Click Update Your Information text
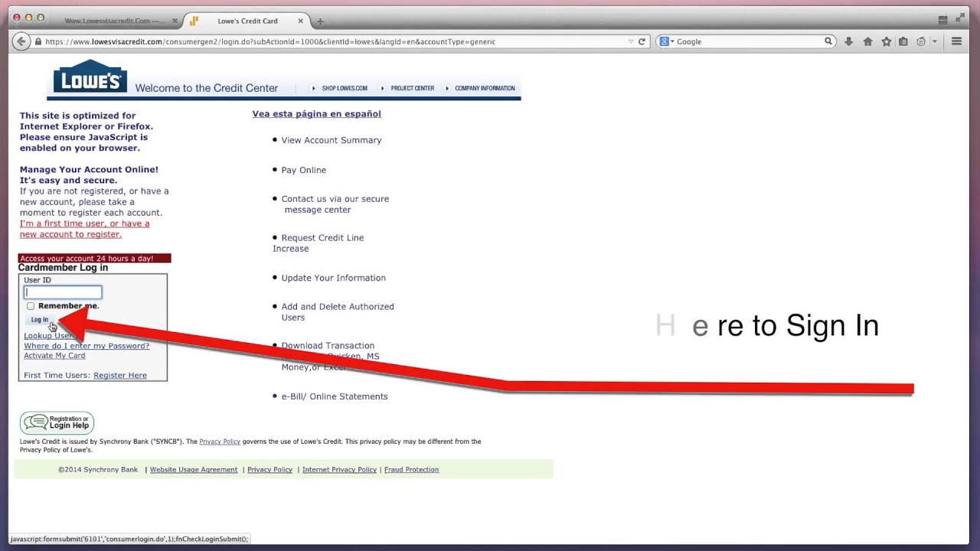Image resolution: width=980 pixels, height=551 pixels. pyautogui.click(x=333, y=278)
